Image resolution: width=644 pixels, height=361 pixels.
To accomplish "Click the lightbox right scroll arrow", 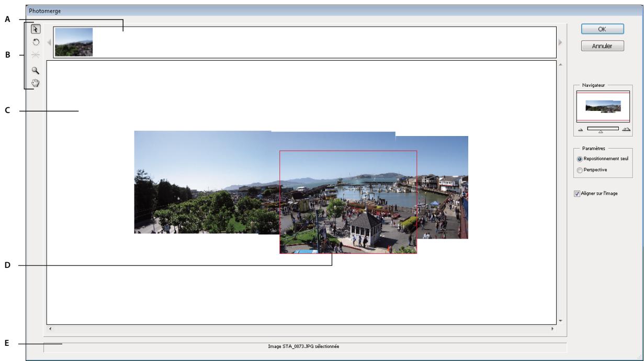I will pyautogui.click(x=560, y=42).
